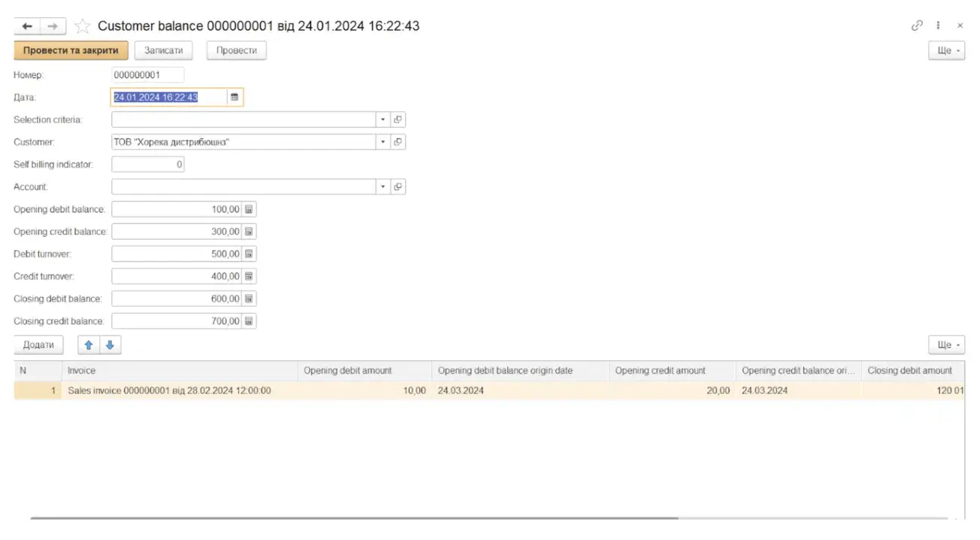The image size is (980, 540).
Task: Select the Sales invoice 000000001 row
Action: tap(169, 391)
